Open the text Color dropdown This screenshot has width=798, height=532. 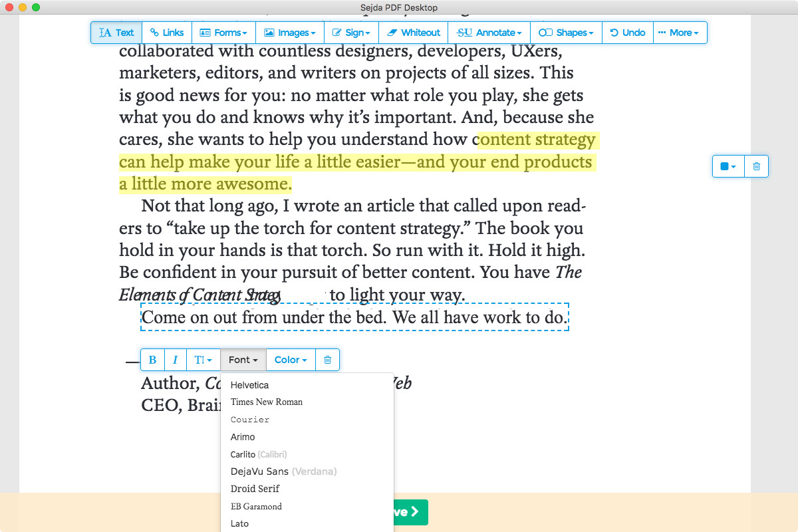pos(291,360)
